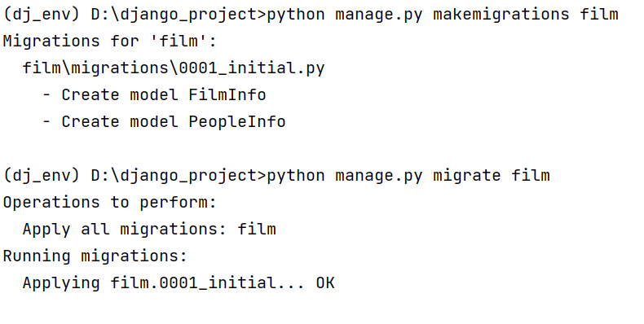Click the 'Running migrations:' line

click(95, 256)
